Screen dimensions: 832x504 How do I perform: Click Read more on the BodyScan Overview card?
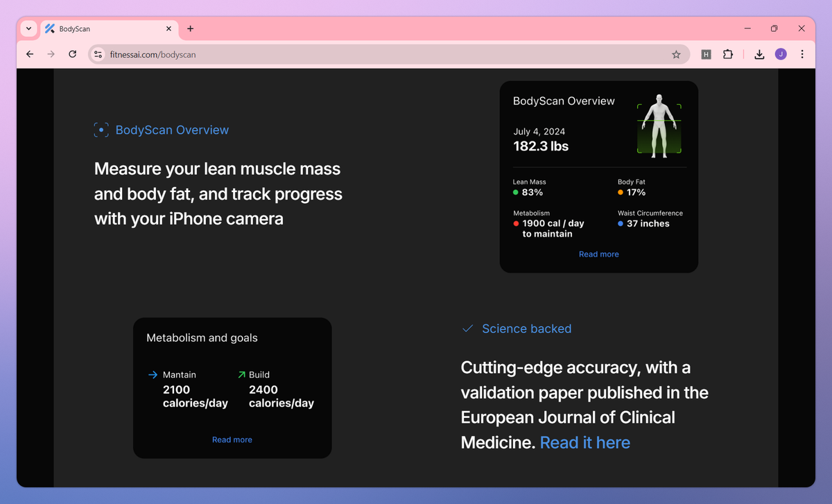pos(598,254)
